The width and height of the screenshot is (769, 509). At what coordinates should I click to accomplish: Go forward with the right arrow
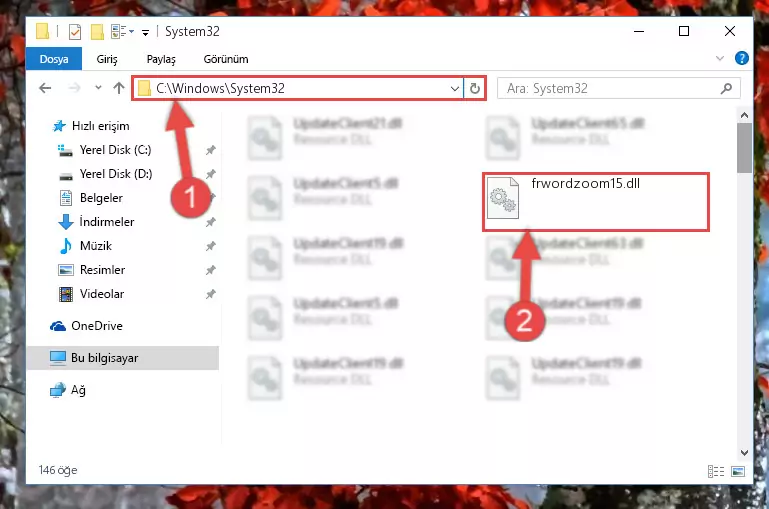coord(75,88)
